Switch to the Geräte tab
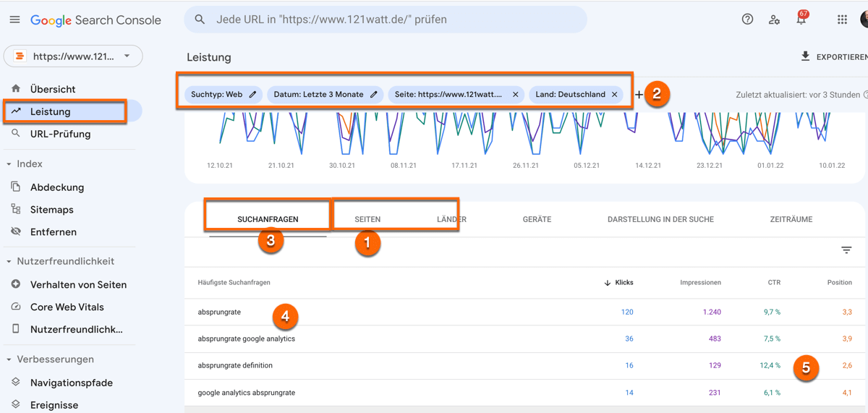The width and height of the screenshot is (868, 413). (537, 219)
